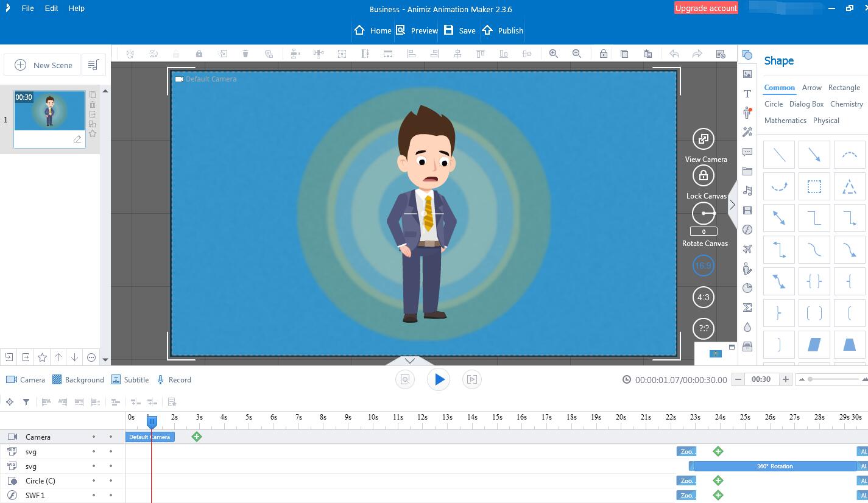Click the View Camera icon
Screen dimensions: 868x503
tap(704, 139)
